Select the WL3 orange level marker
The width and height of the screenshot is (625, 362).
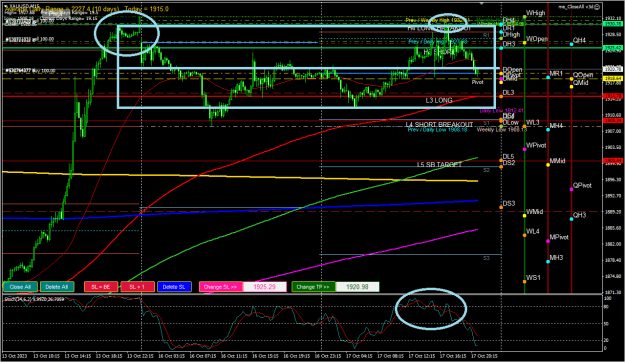[x=525, y=126]
